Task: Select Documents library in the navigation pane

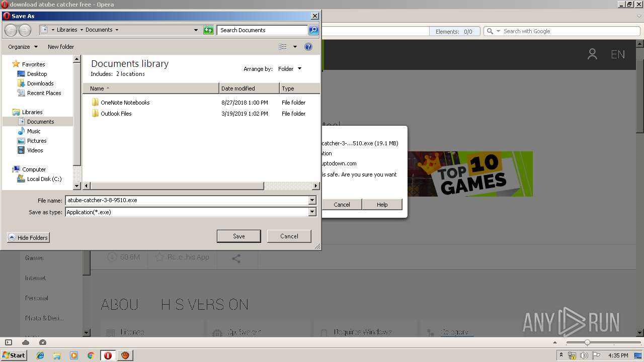Action: 40,122
